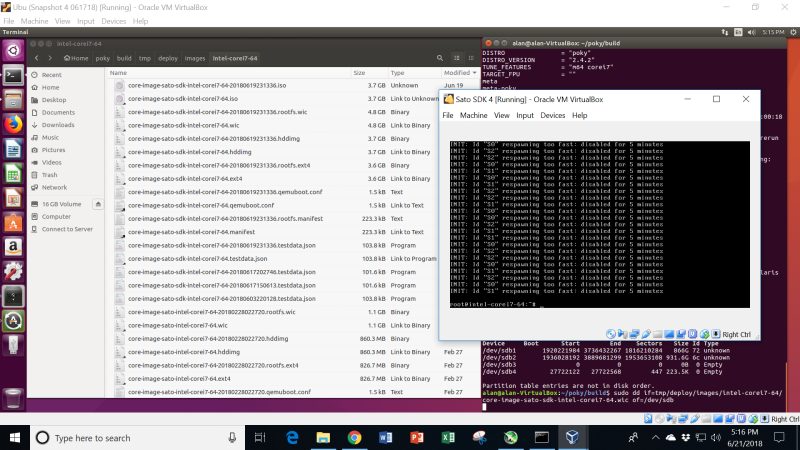Click Sato SDK mouse integration status icon
Viewport: 800px width, 450px height.
click(x=705, y=334)
